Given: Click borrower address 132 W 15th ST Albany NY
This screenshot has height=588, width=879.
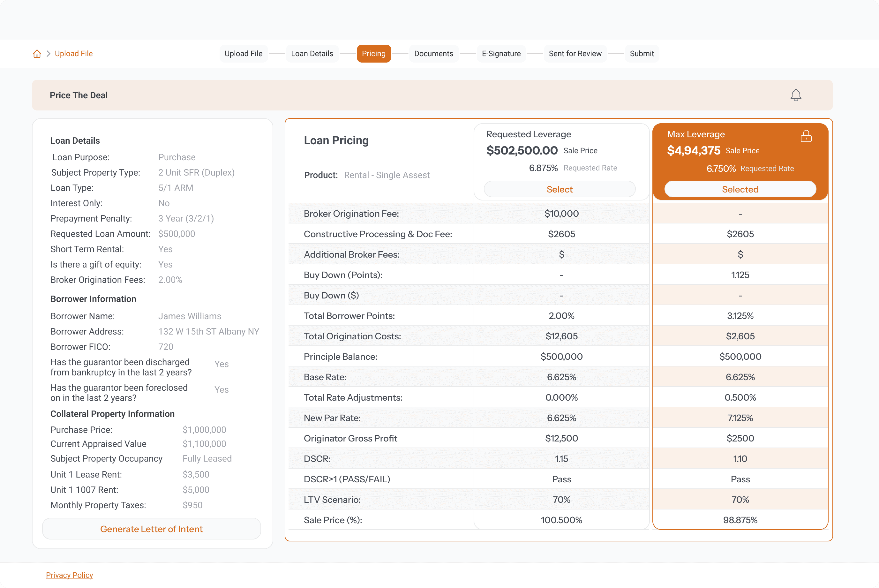Looking at the screenshot, I should pyautogui.click(x=209, y=331).
